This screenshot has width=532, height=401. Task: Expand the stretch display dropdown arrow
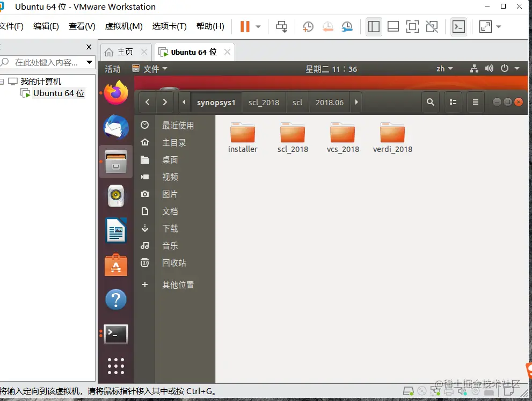(x=499, y=26)
